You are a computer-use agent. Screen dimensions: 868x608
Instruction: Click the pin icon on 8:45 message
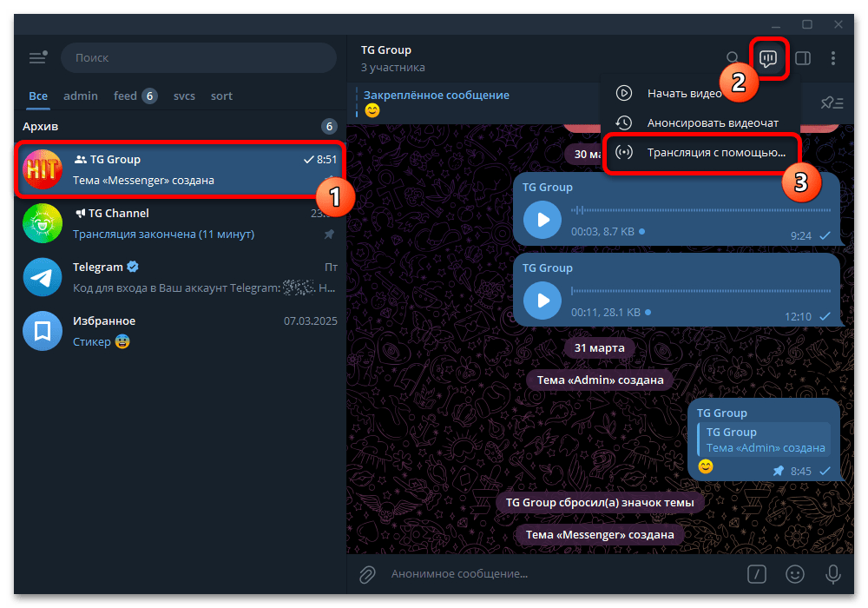click(779, 471)
